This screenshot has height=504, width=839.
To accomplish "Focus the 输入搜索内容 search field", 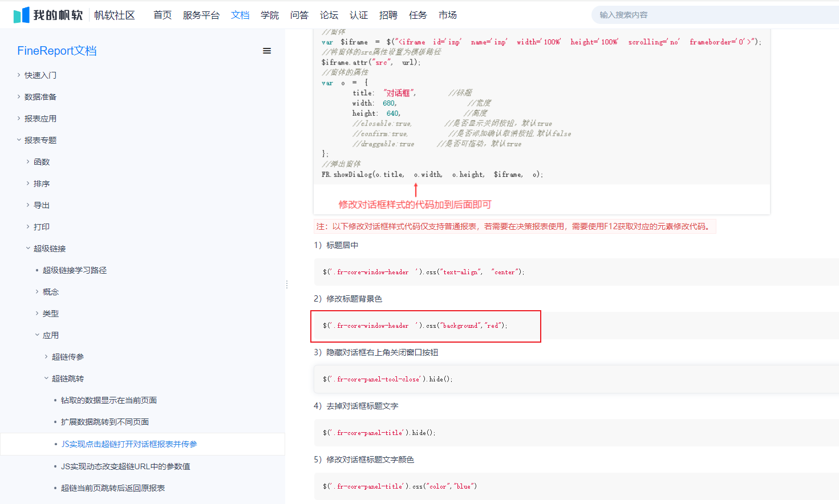I will 715,15.
